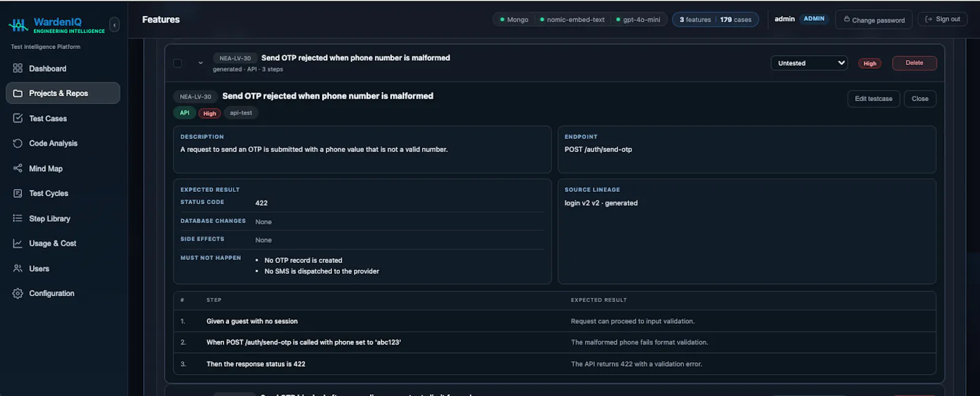The width and height of the screenshot is (980, 396).
Task: Click 'generated · API · 3 steps' subtitle
Action: tap(248, 69)
